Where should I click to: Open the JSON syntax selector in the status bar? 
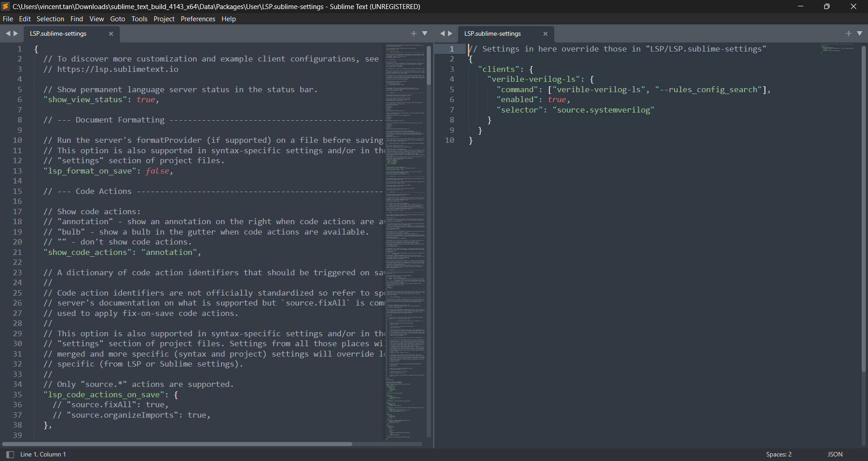pyautogui.click(x=835, y=454)
